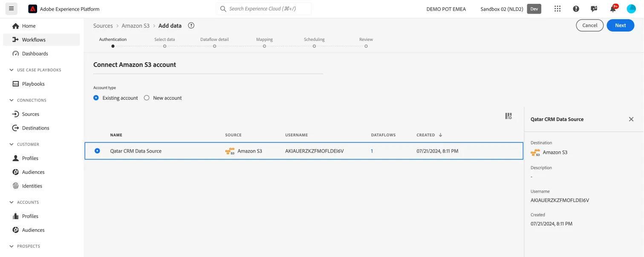Open the notifications bell

(613, 9)
